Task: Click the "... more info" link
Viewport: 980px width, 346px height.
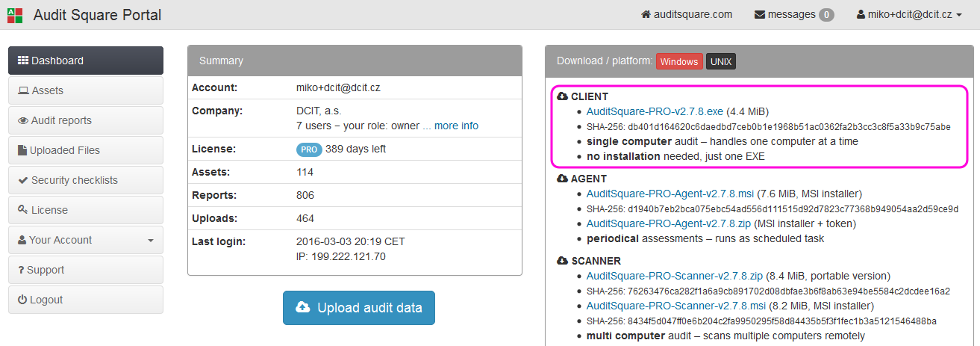Action: pyautogui.click(x=451, y=126)
